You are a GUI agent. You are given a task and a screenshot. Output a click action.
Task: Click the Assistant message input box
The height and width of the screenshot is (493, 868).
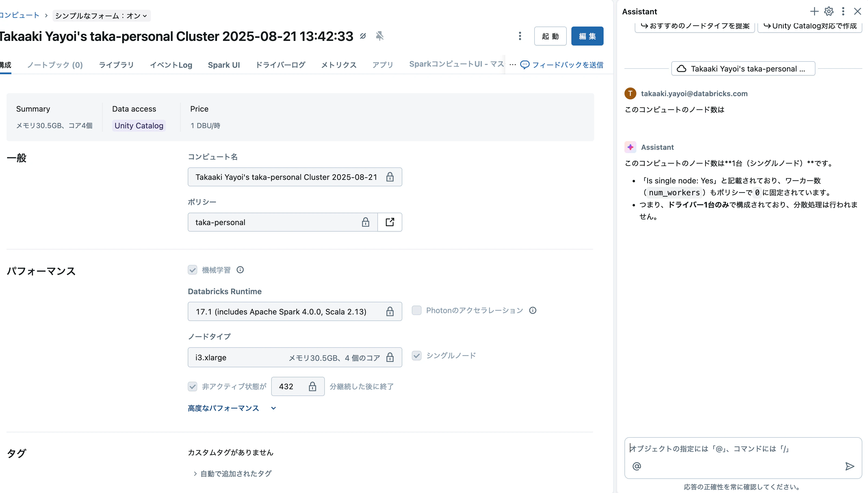743,458
